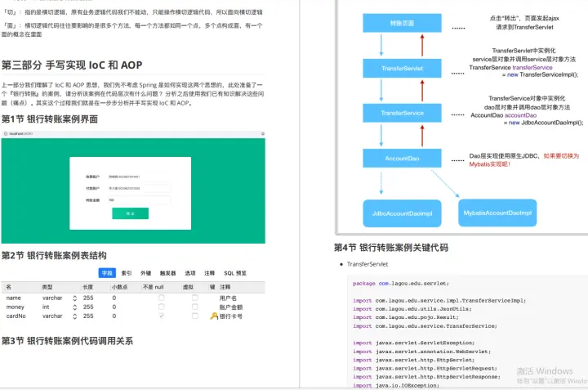
Task: Click the 转账页面 box in the flowchart
Action: [x=402, y=23]
